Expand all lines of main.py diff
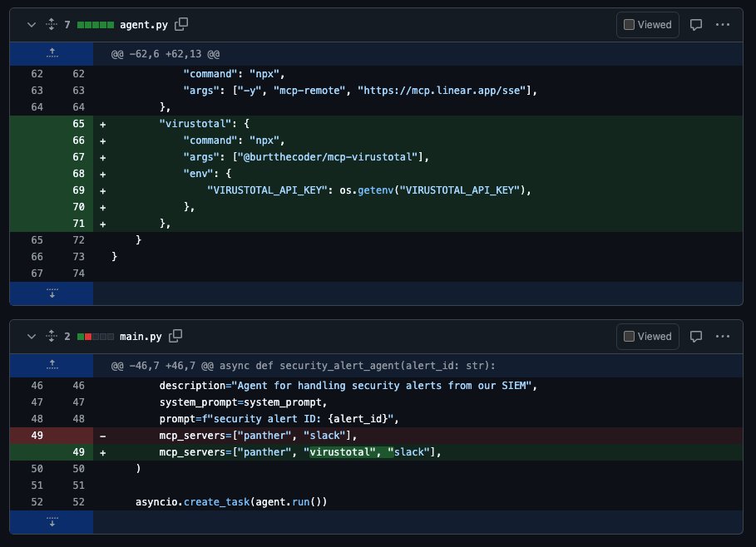756x547 pixels. coord(52,336)
